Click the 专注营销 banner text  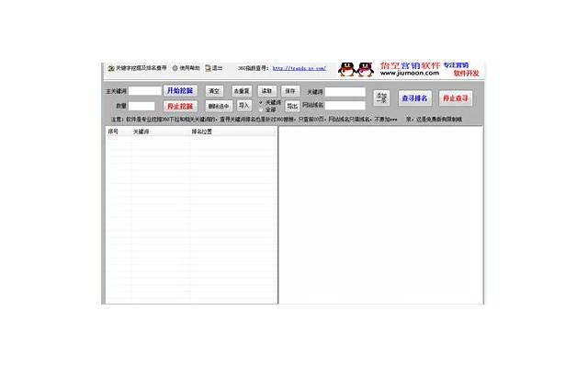(x=456, y=65)
